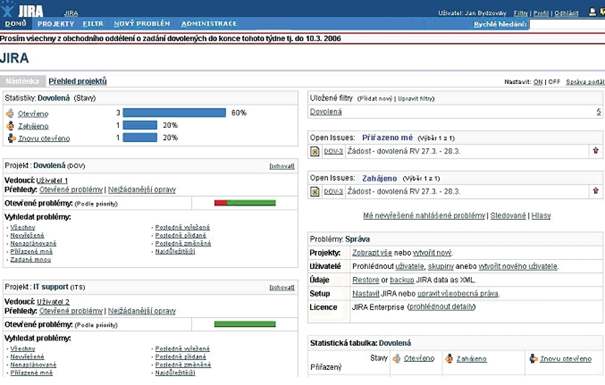Click the JIRA logo in the header
This screenshot has height=385, width=605.
(x=22, y=10)
